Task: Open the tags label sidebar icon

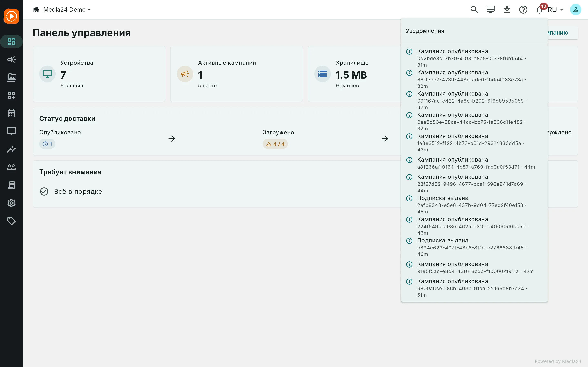Action: [x=11, y=221]
